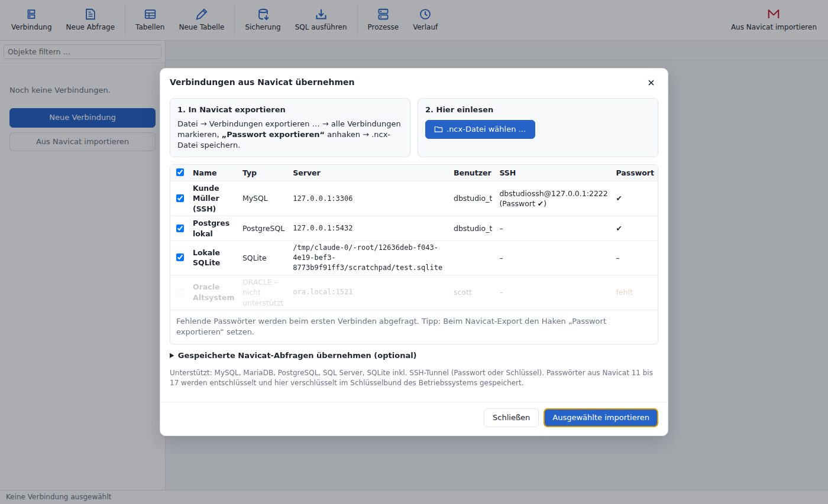Click the PostgreSQL type cell
828x504 pixels.
[263, 229]
